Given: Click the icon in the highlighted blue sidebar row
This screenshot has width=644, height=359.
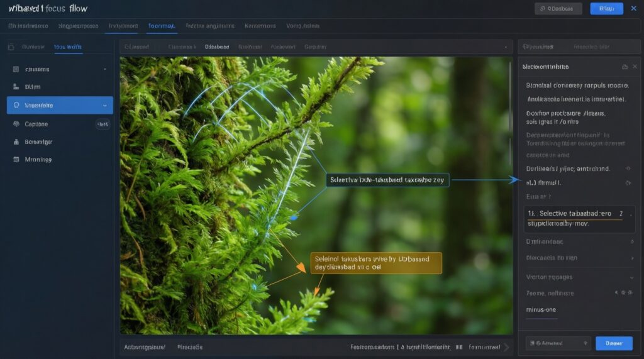Looking at the screenshot, I should pos(16,106).
